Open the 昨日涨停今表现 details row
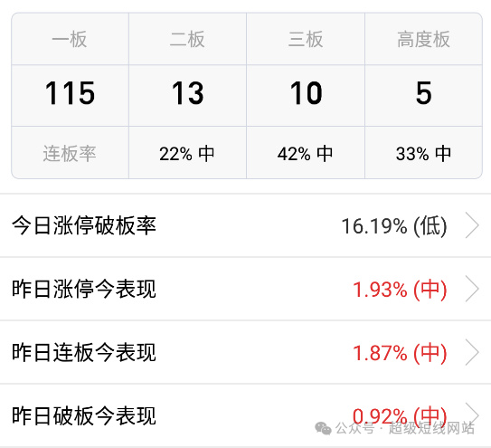491x448 pixels. 246,289
